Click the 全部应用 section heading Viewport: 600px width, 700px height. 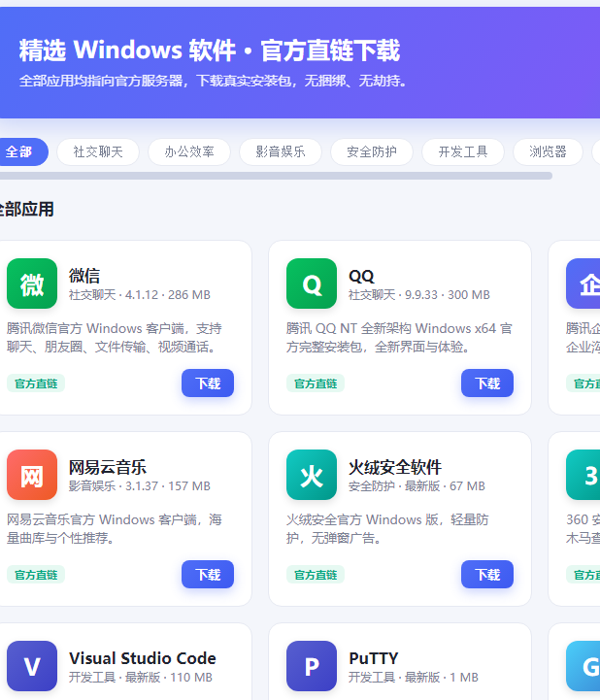(x=27, y=209)
